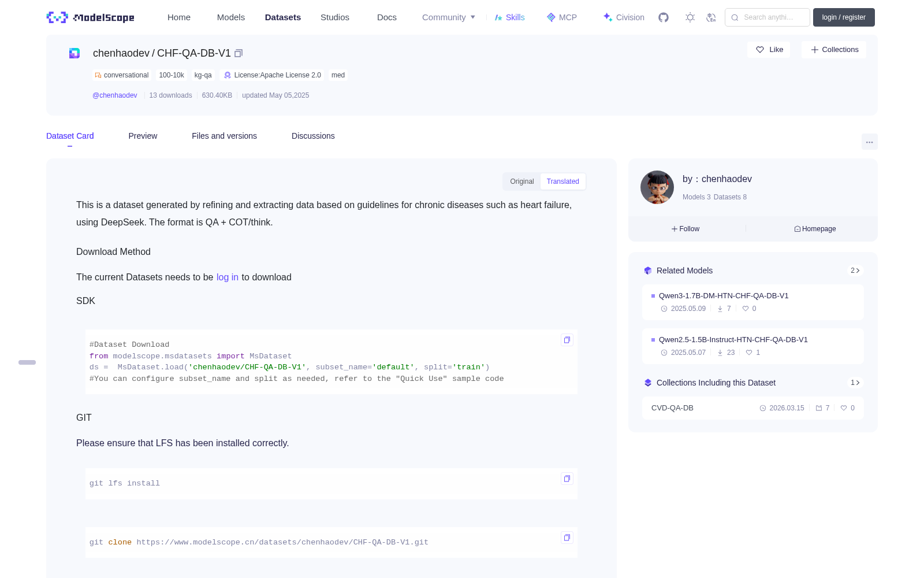Click the Like button
Screen dimensions: 924x578
[769, 50]
